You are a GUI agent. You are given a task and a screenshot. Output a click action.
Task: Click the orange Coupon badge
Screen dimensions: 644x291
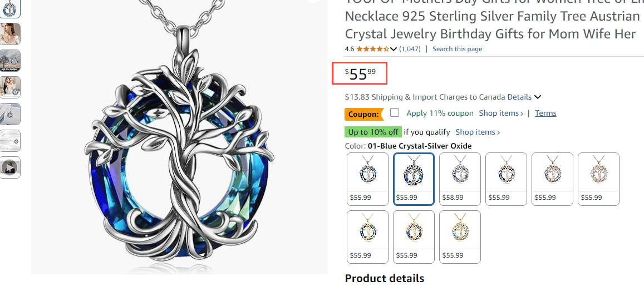click(x=363, y=114)
